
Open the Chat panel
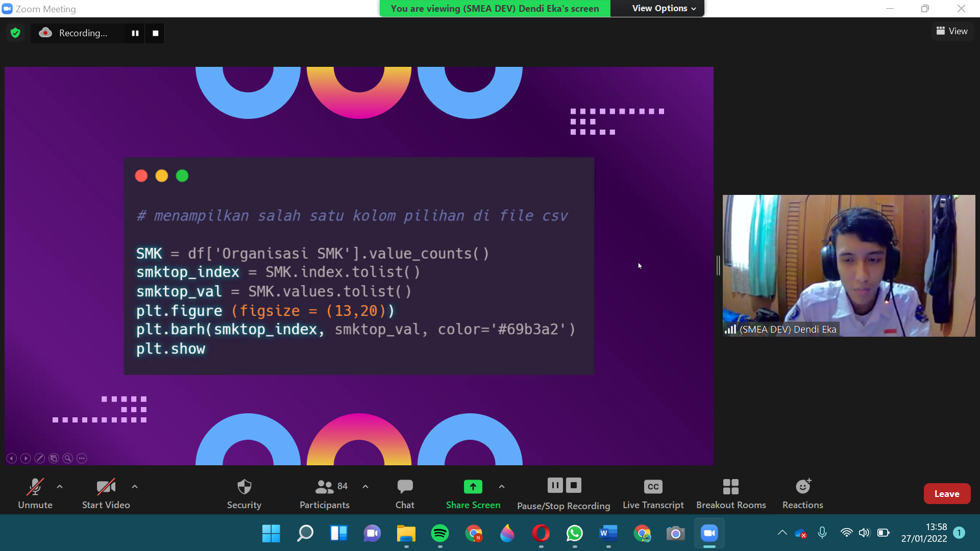(x=404, y=493)
